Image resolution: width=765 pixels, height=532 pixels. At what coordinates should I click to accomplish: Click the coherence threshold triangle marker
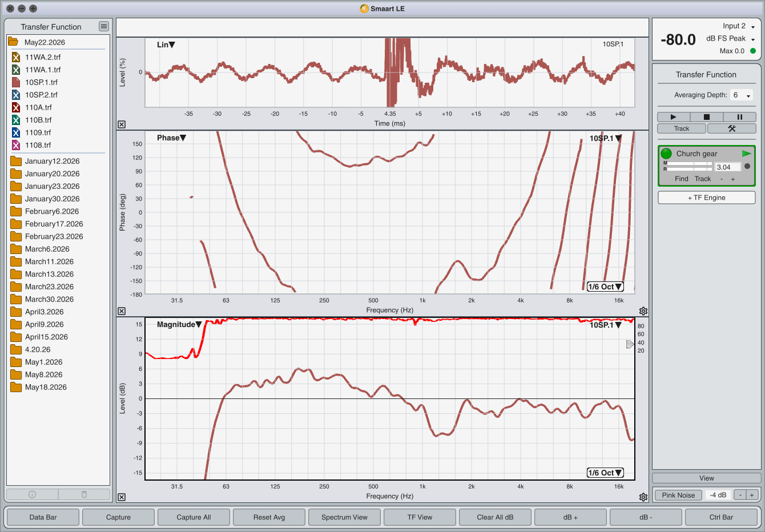tap(630, 344)
